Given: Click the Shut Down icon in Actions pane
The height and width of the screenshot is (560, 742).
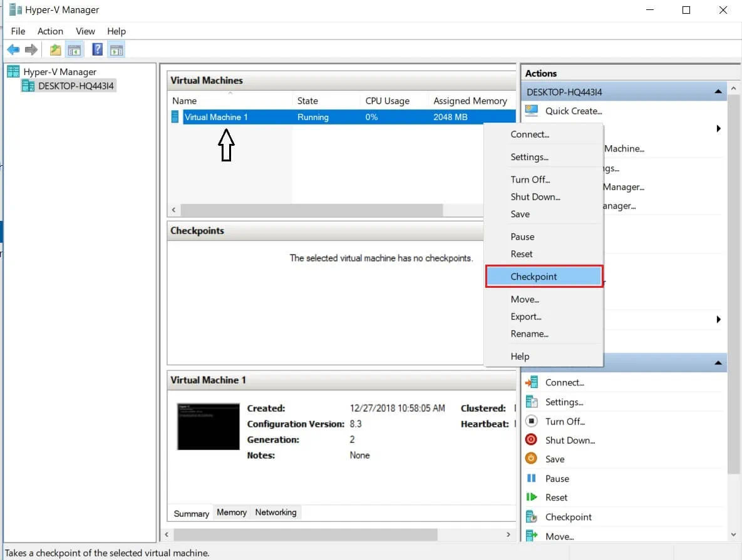Looking at the screenshot, I should 531,440.
